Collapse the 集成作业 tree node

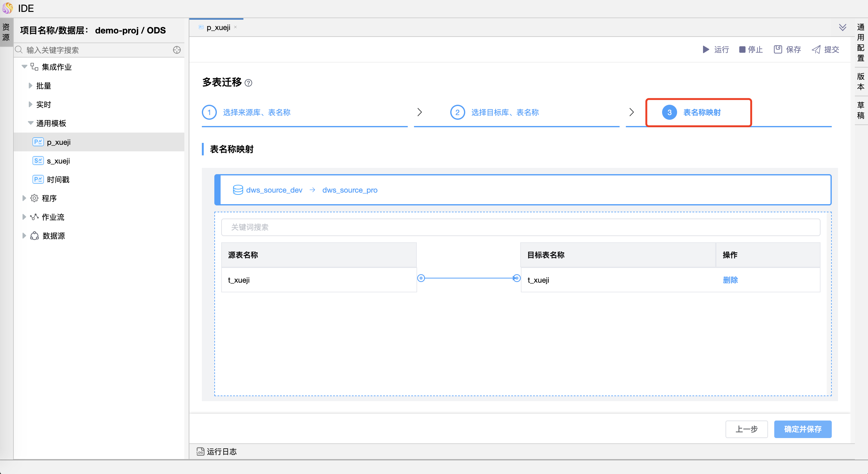point(24,67)
